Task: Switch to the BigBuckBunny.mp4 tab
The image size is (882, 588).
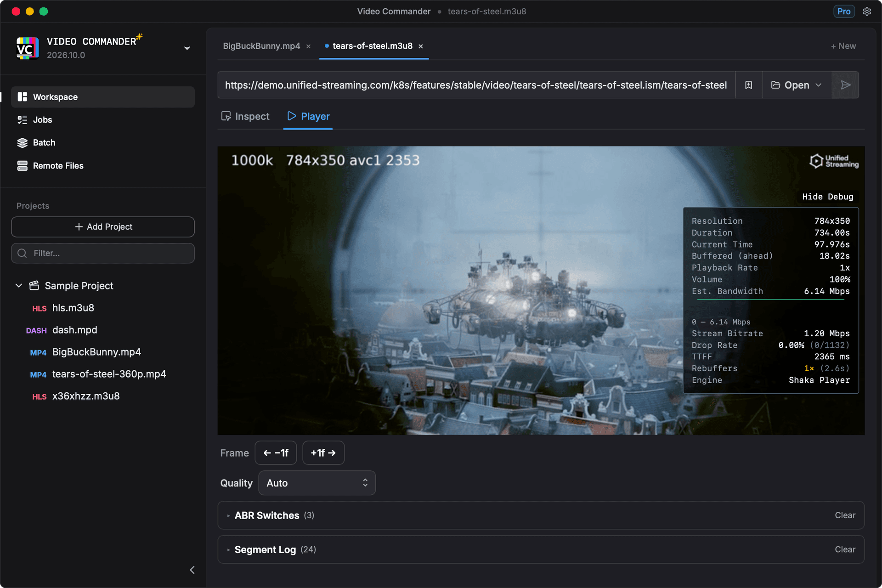Action: [x=261, y=46]
